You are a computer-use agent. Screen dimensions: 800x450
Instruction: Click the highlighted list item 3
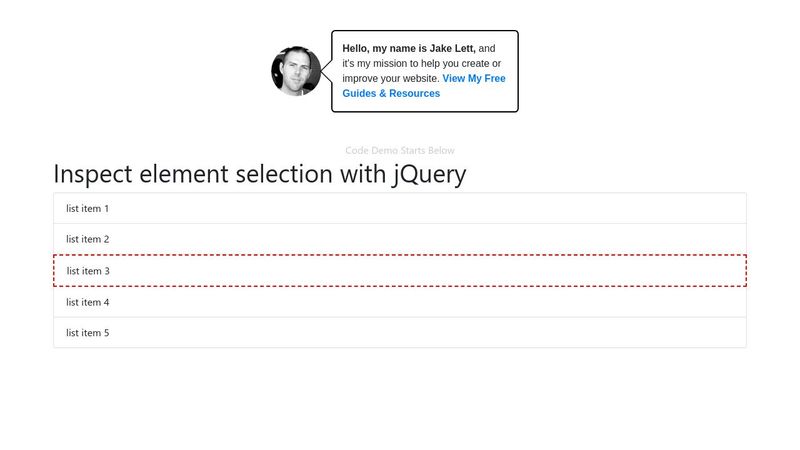400,270
